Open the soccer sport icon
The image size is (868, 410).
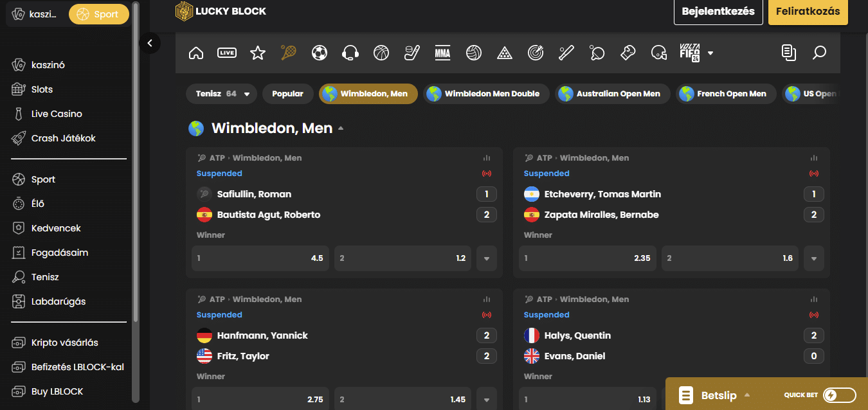(320, 53)
